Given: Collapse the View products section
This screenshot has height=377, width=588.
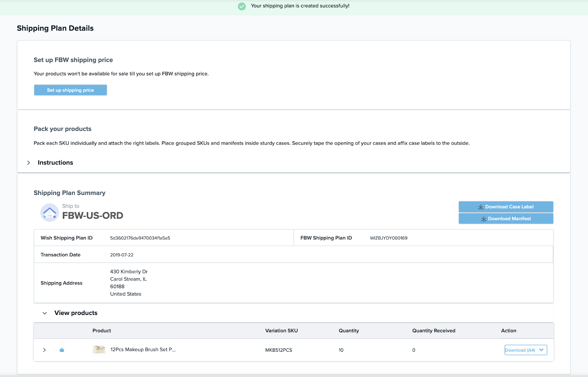Looking at the screenshot, I should click(x=45, y=313).
